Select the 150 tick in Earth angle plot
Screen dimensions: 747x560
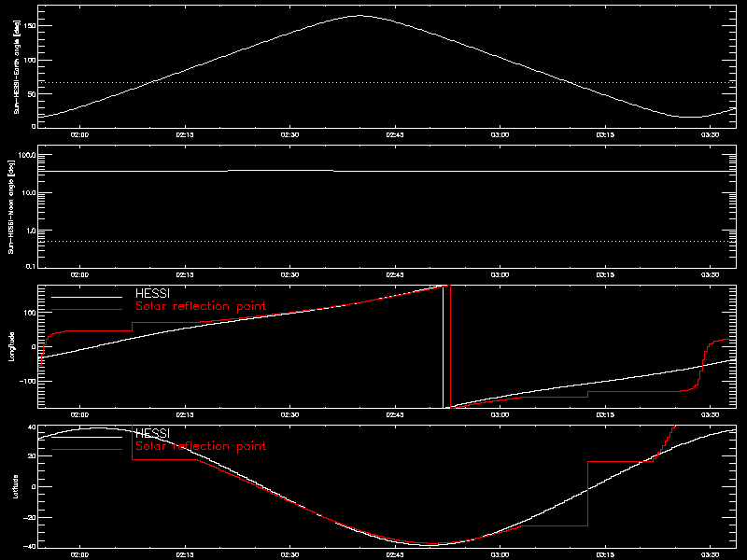coord(30,26)
